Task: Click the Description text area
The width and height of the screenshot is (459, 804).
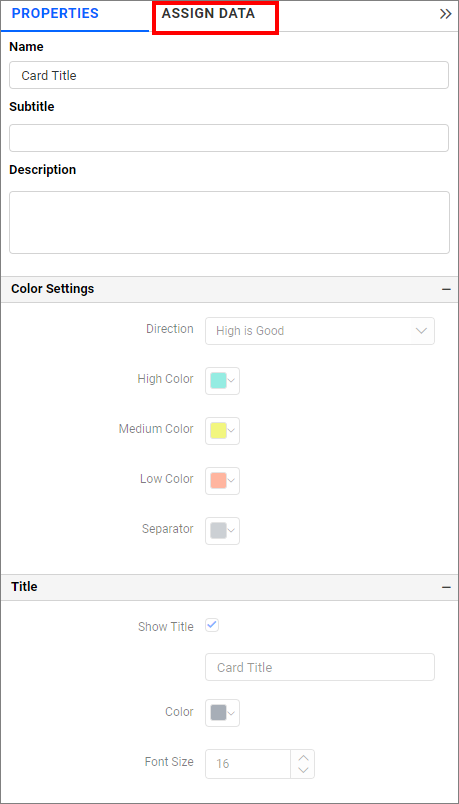Action: (x=229, y=223)
